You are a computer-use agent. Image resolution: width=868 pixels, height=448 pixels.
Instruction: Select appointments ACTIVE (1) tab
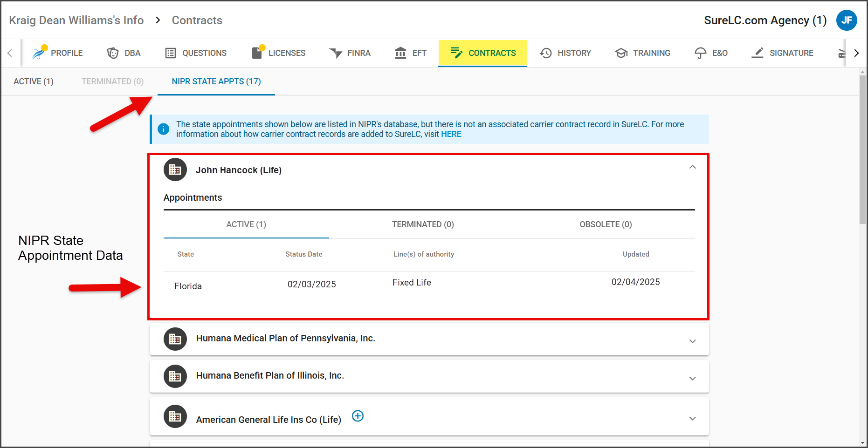click(x=246, y=224)
